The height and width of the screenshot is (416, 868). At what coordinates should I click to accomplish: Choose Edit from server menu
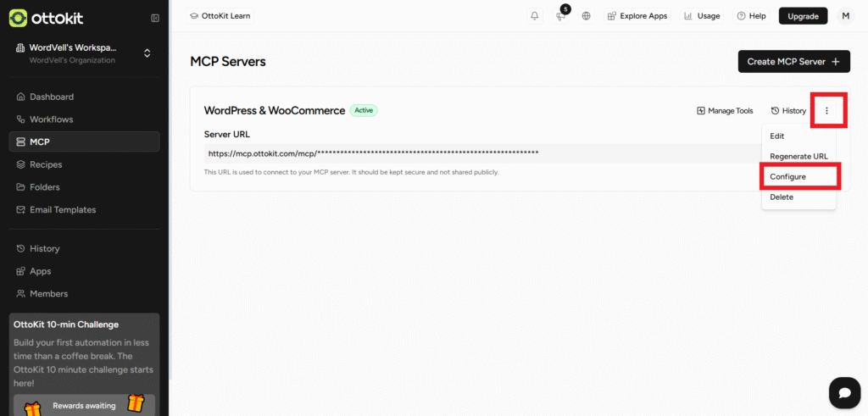click(798, 136)
